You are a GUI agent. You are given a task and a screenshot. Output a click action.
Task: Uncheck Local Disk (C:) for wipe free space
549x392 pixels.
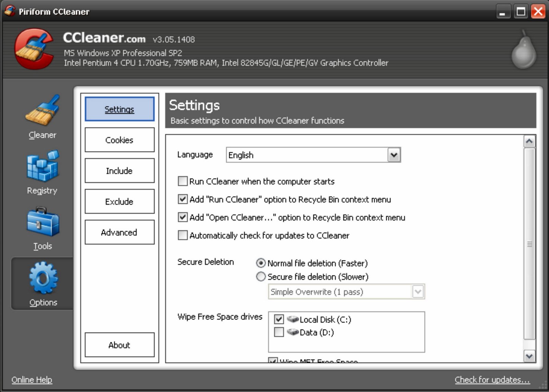(279, 319)
